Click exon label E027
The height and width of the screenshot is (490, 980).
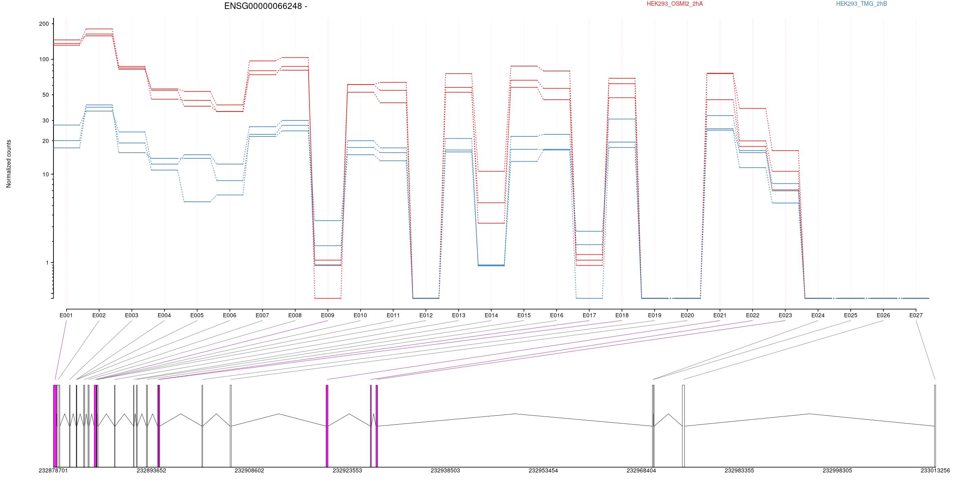click(916, 315)
